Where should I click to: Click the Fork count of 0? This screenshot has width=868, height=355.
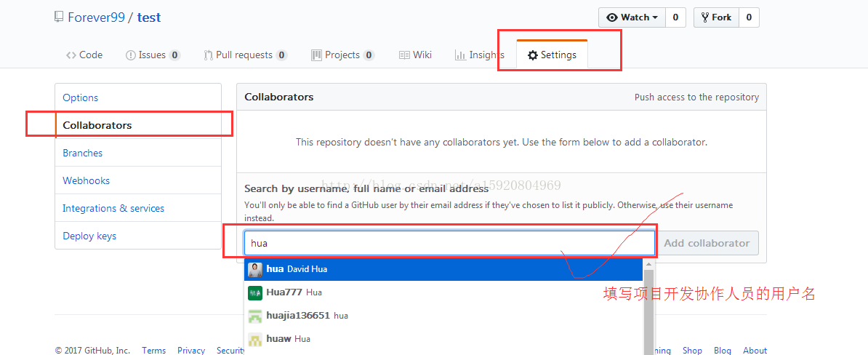click(x=749, y=17)
